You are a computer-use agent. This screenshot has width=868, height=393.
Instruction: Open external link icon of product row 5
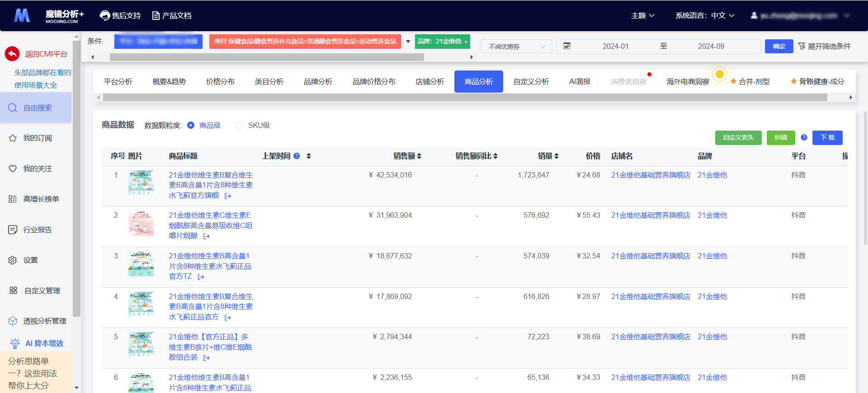tap(207, 358)
